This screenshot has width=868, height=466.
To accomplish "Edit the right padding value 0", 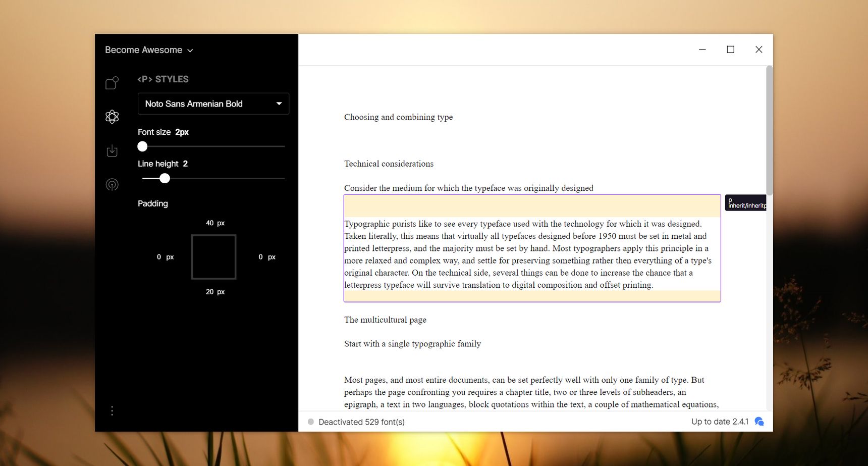I will tap(260, 257).
